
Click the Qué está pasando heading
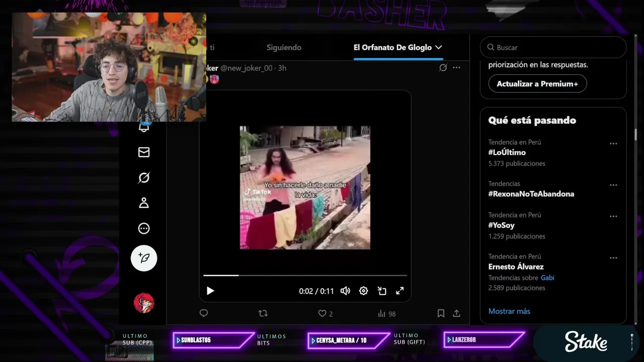pos(532,120)
